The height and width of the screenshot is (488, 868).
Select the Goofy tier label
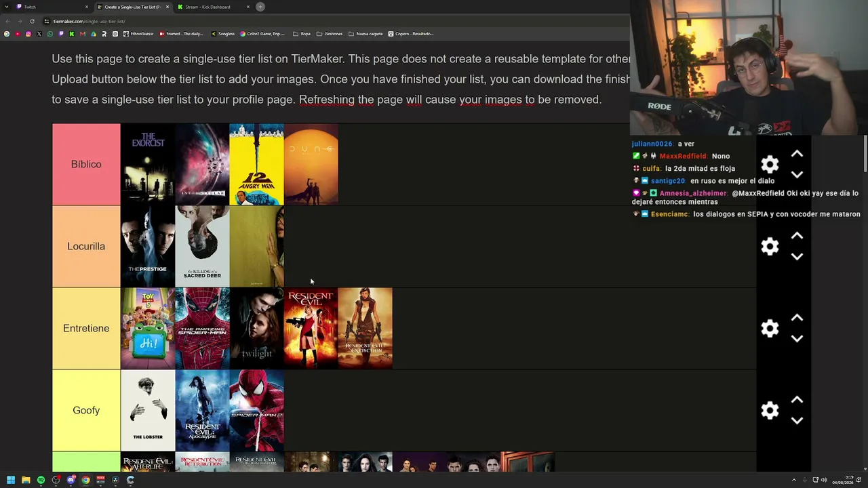(86, 411)
